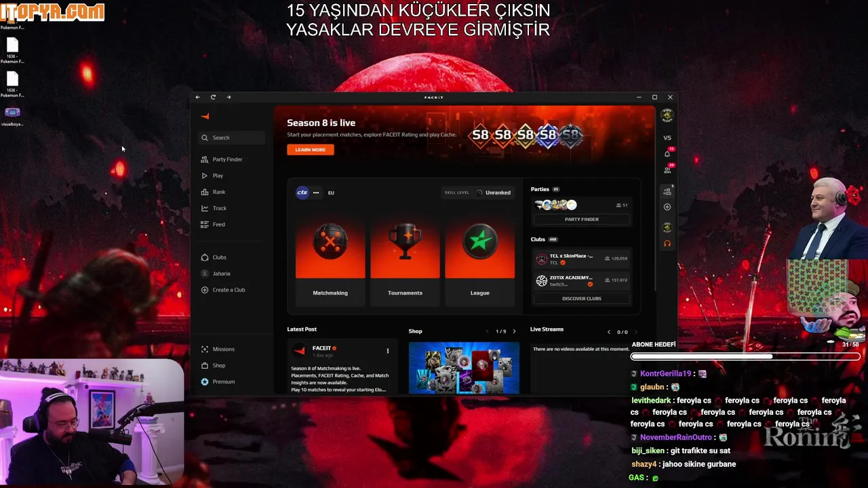Click the PARTY FINDER button under Parties
868x488 pixels.
coord(582,220)
